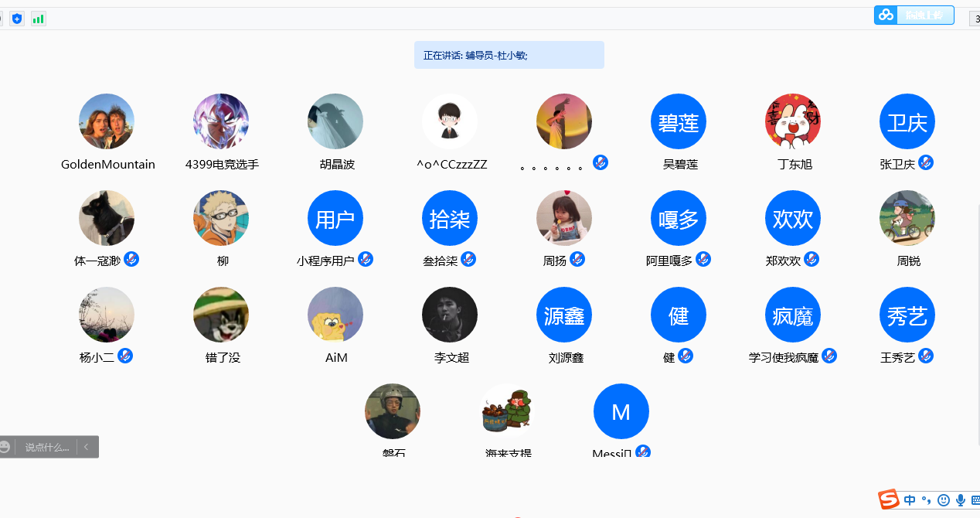Viewport: 980px width, 518px height.
Task: Toggle Sogou Chinese/English mode 中 button
Action: (910, 500)
